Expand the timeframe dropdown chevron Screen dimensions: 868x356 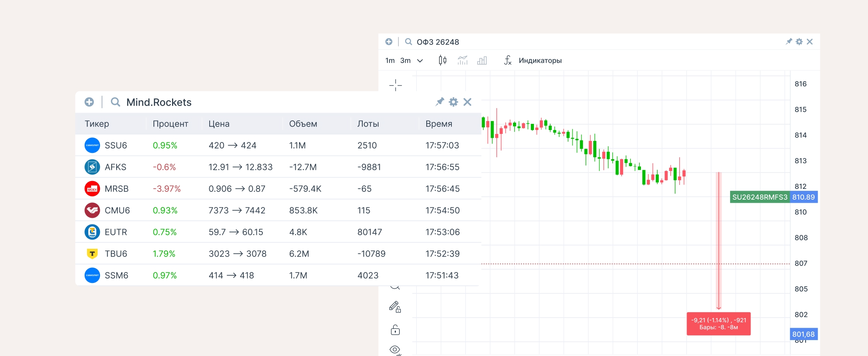coord(420,61)
